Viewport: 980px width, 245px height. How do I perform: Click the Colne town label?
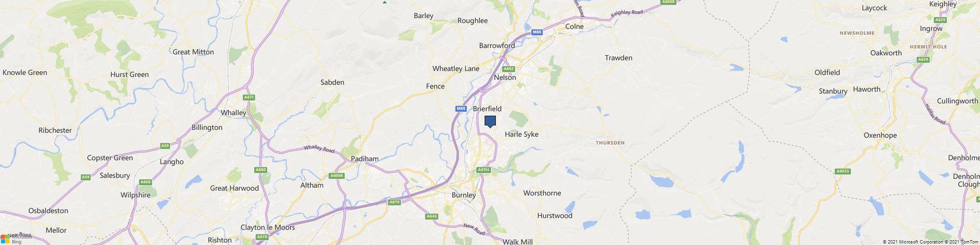click(x=575, y=26)
